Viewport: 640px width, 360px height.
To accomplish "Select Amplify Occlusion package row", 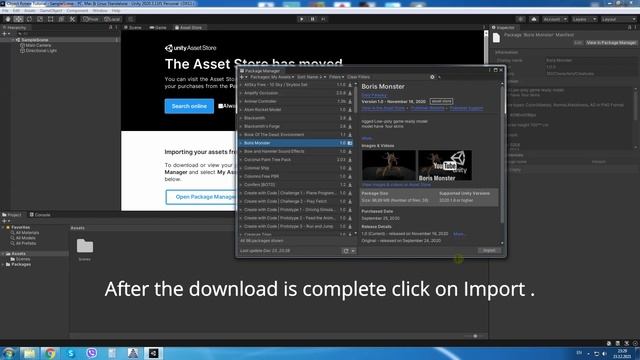I will (296, 93).
